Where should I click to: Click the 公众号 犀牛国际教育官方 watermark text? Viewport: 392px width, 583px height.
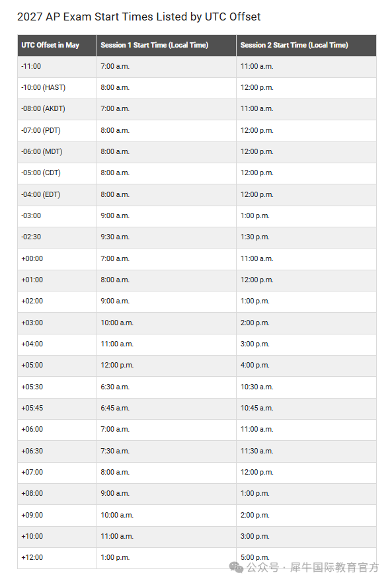tap(313, 567)
